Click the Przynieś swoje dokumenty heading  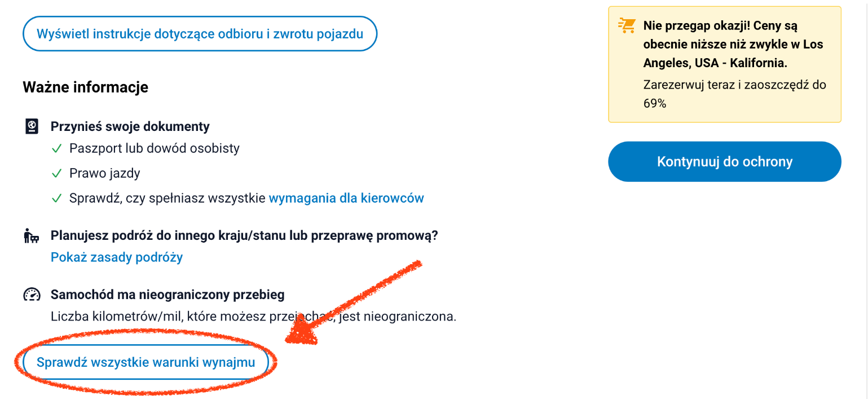(x=130, y=126)
